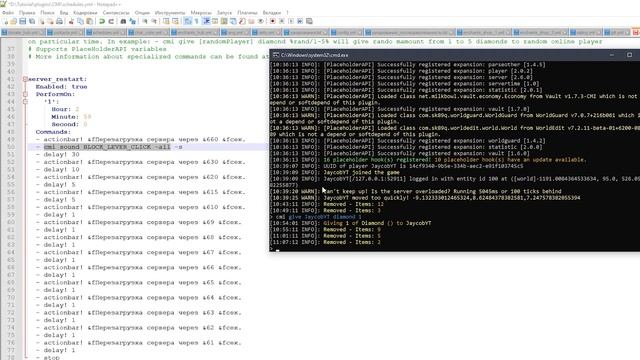Open the Синтаксисы menu
The image size is (640, 360).
(116, 13)
